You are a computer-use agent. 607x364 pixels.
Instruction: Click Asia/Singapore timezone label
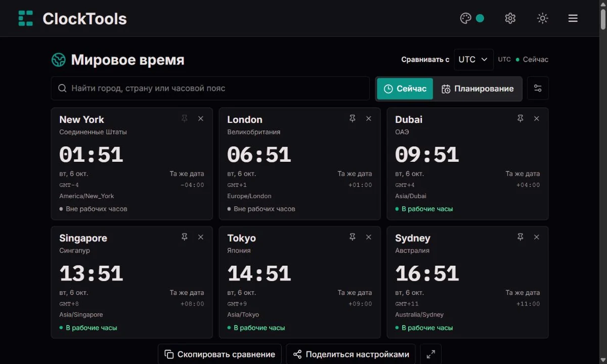click(81, 315)
